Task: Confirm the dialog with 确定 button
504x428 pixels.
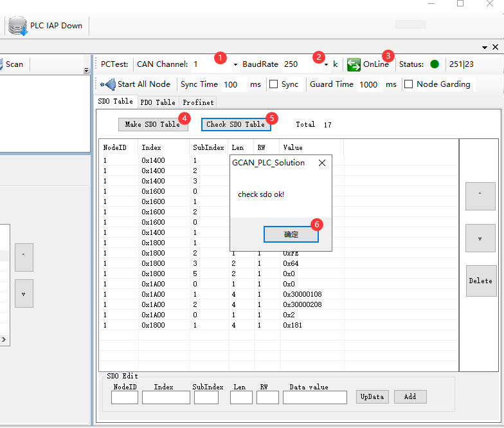Action: pyautogui.click(x=291, y=235)
